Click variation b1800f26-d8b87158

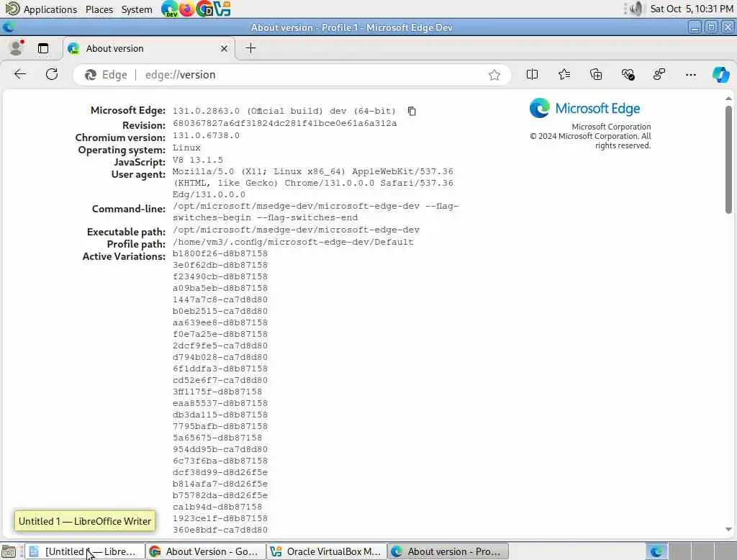220,253
